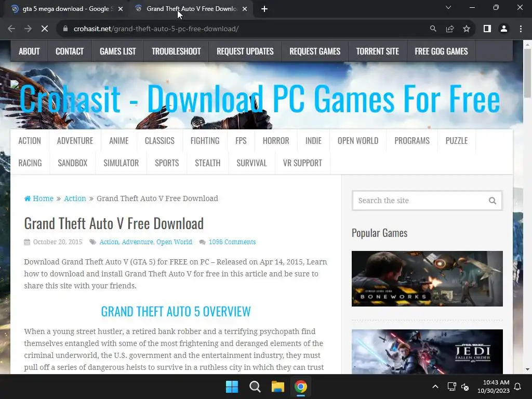Browse HORROR category

(276, 140)
